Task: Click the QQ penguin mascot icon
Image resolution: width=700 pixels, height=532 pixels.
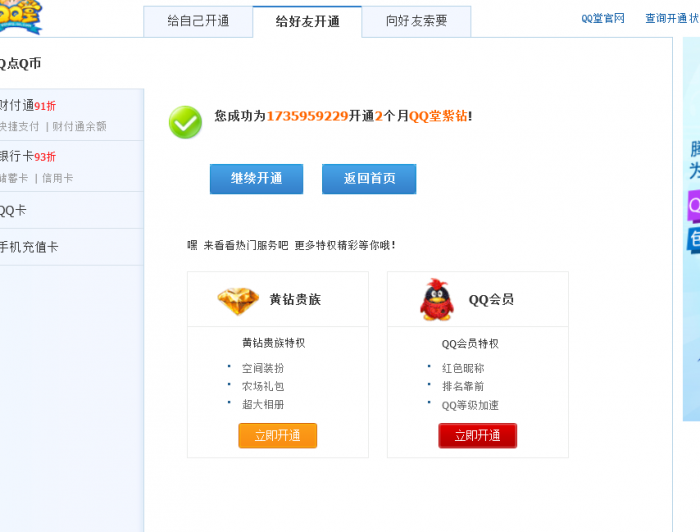Action: (x=437, y=299)
